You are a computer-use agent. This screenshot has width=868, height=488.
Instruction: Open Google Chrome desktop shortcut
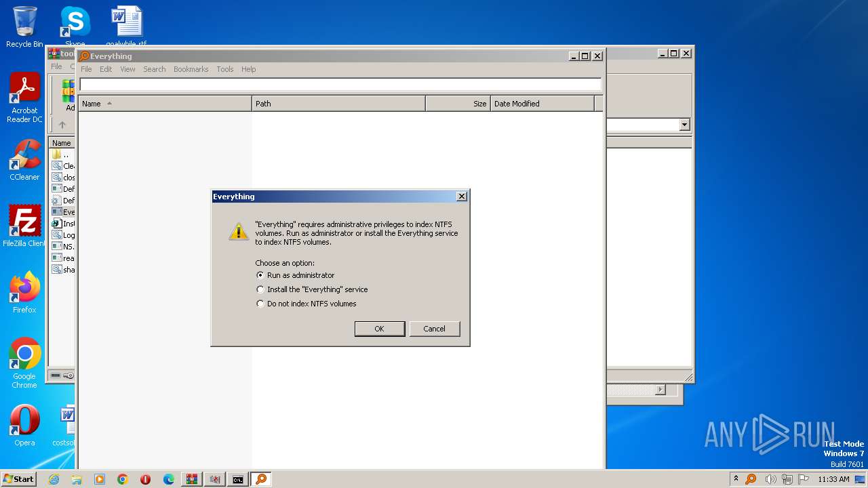pos(24,363)
